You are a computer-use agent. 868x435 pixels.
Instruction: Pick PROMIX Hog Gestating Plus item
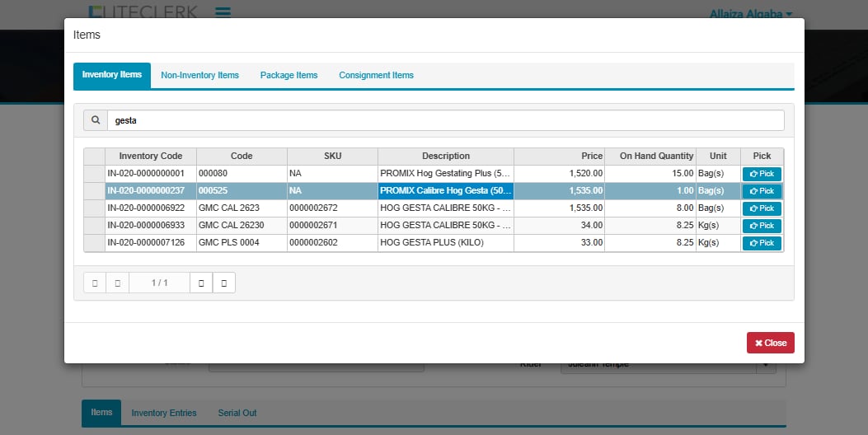tap(762, 174)
